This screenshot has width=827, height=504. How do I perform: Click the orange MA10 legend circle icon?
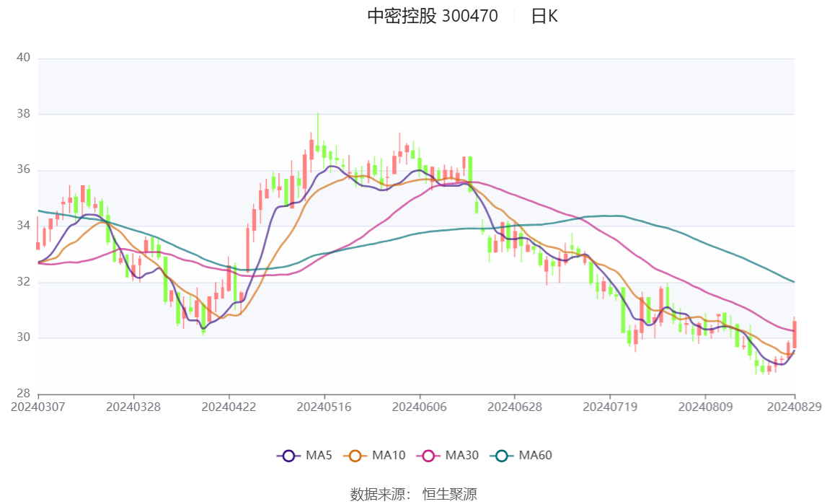click(x=355, y=456)
